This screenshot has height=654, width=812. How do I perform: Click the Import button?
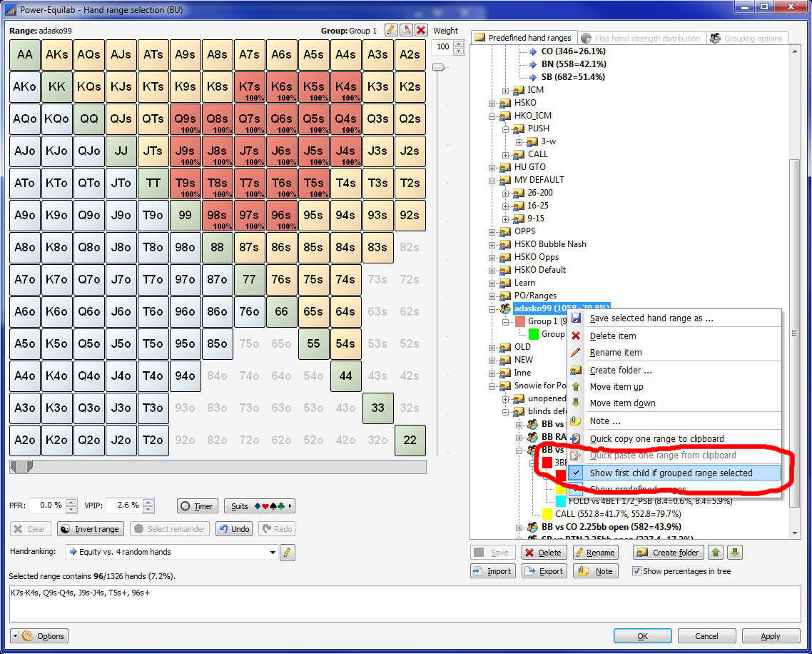493,571
